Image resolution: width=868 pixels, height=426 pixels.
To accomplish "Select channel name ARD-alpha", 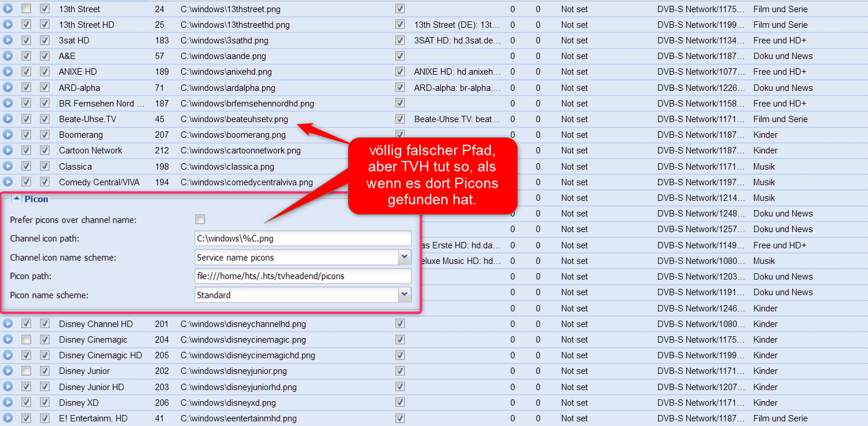I will coord(79,88).
